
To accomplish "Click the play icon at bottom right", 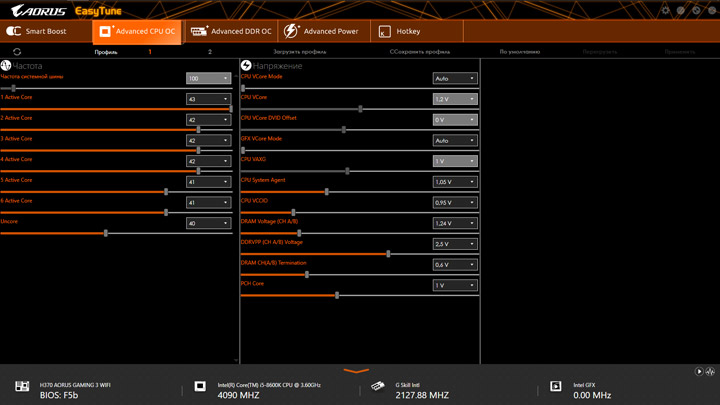I will (699, 371).
